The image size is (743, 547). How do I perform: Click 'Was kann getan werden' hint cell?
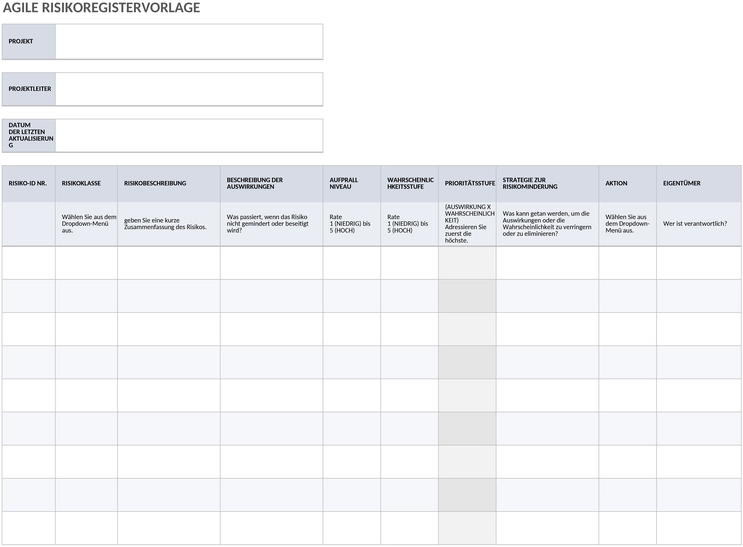pyautogui.click(x=547, y=224)
